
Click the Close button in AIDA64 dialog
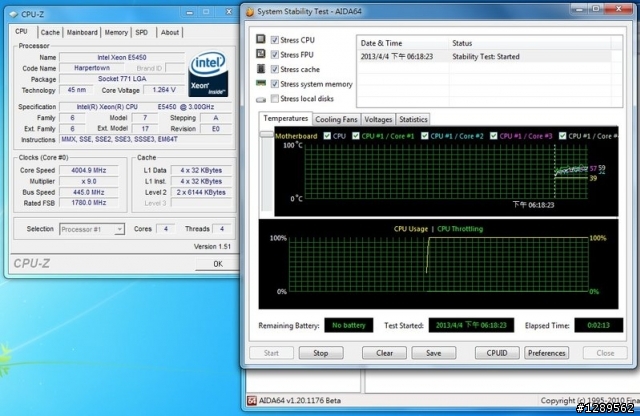coord(605,353)
